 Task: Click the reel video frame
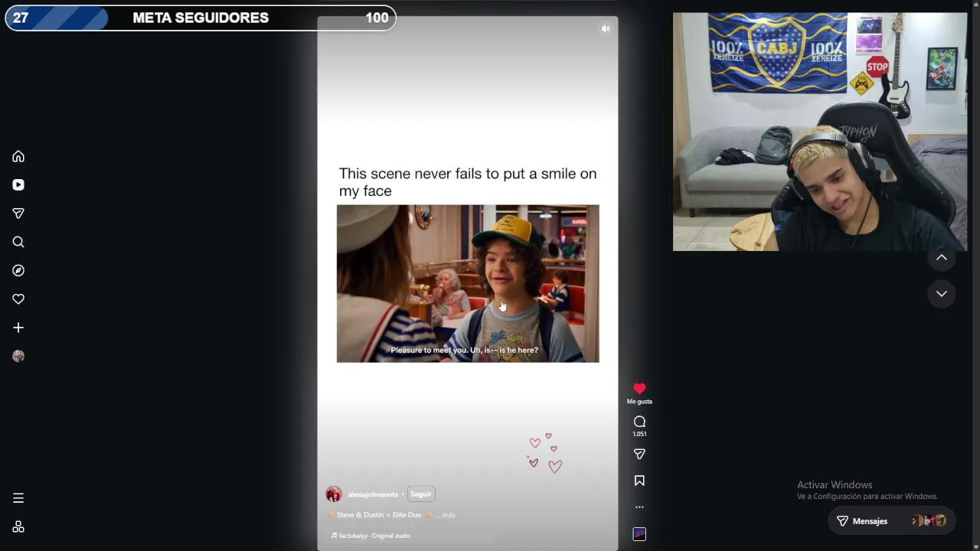[x=468, y=284]
